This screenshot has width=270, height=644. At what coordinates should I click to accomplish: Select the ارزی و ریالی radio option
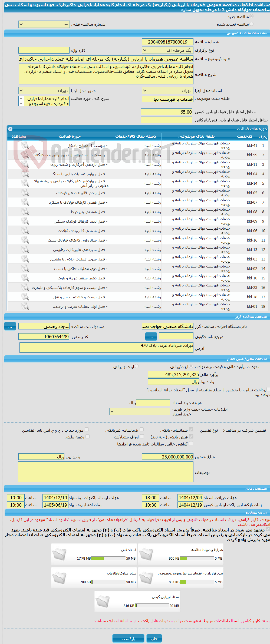(x=137, y=366)
